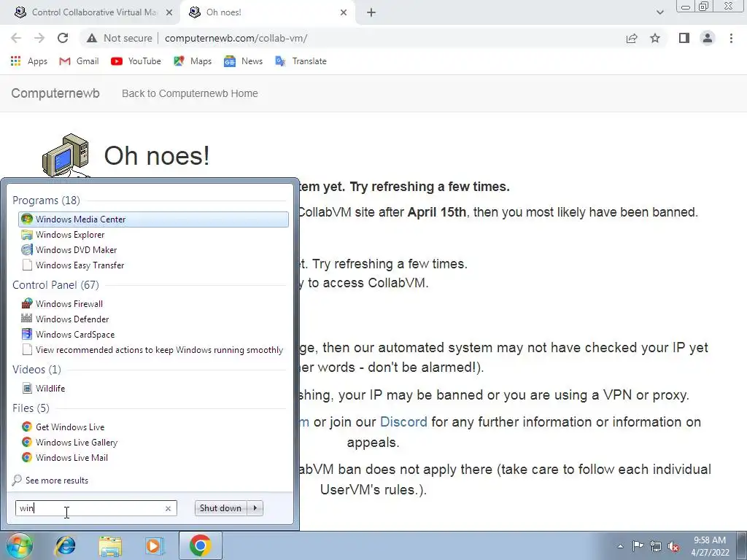Open the Translate bookmark

coord(301,61)
